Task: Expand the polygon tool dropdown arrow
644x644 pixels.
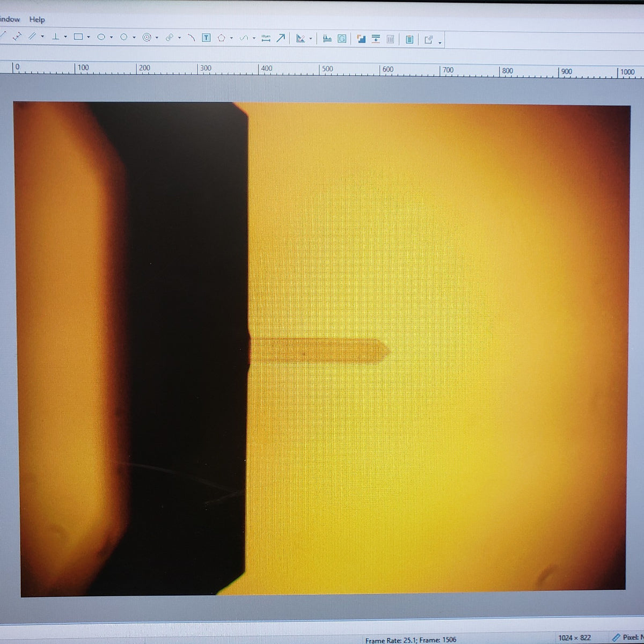Action: click(x=231, y=38)
